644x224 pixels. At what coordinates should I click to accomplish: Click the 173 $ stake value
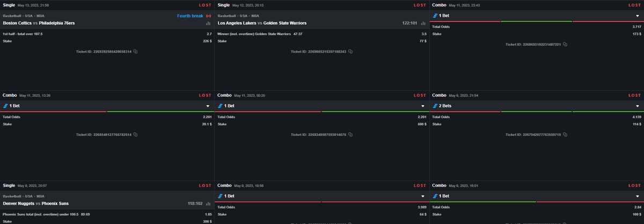637,33
